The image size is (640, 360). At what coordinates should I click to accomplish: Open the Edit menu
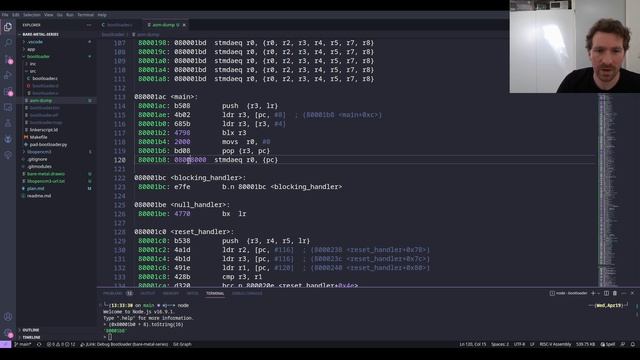(x=16, y=15)
